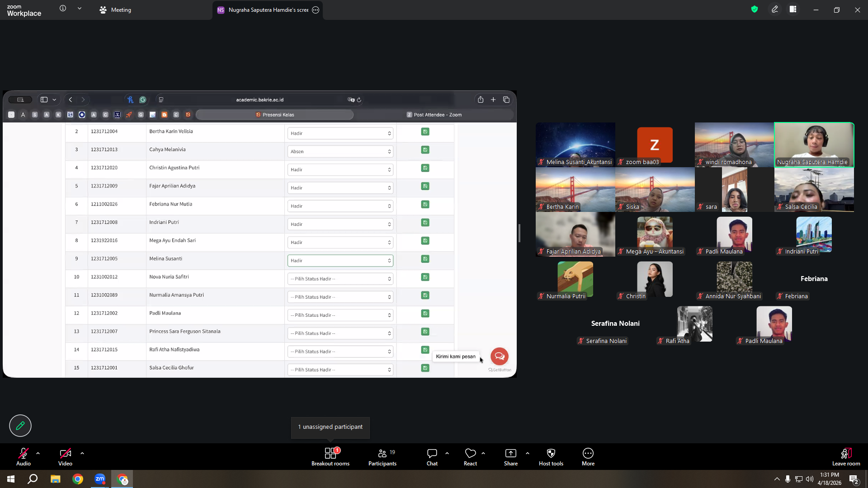Expand Chat options arrow

click(447, 453)
